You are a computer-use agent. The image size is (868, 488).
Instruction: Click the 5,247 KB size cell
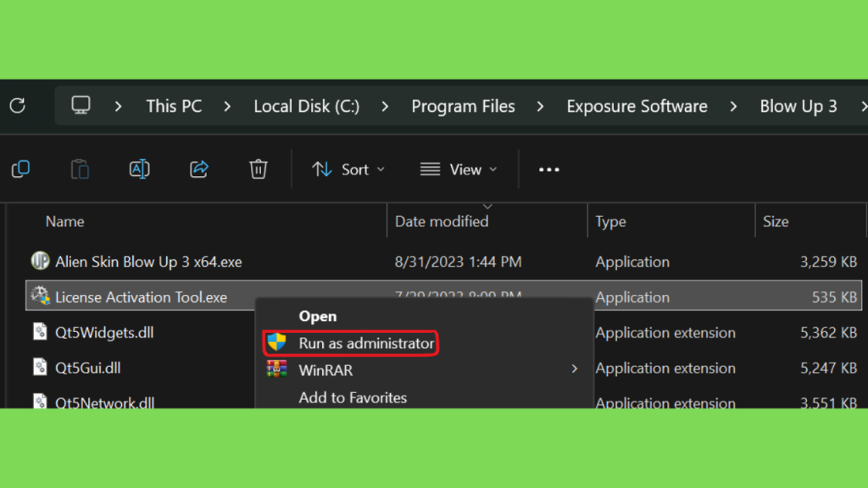[x=828, y=368]
